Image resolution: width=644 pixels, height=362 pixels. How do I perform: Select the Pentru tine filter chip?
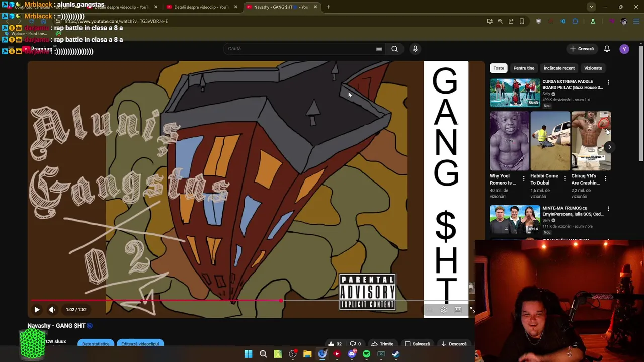click(x=524, y=68)
